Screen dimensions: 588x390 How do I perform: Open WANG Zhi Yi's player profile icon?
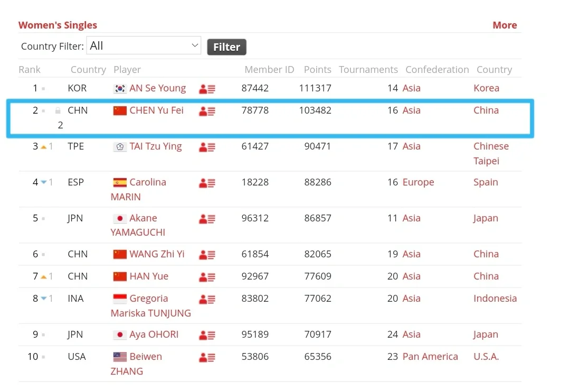pyautogui.click(x=207, y=255)
